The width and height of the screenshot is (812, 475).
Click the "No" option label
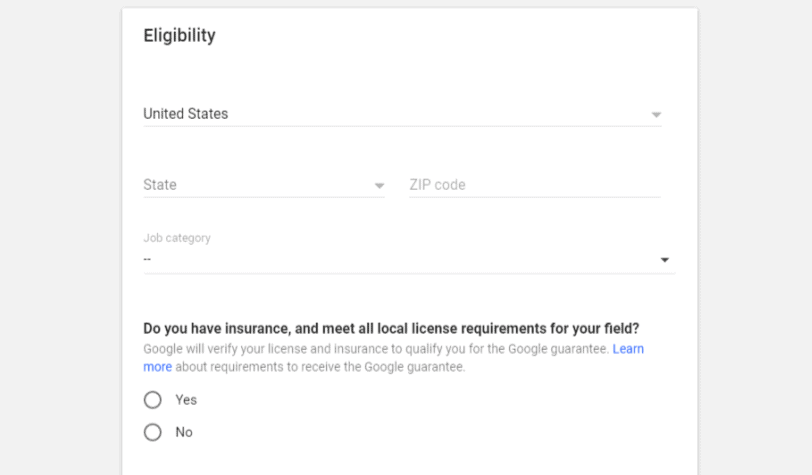[x=184, y=432]
